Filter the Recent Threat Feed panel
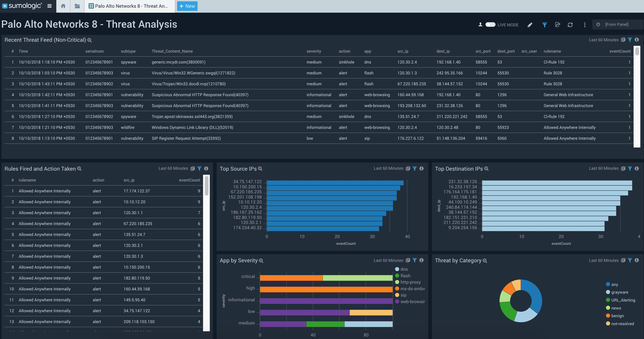 coord(630,40)
